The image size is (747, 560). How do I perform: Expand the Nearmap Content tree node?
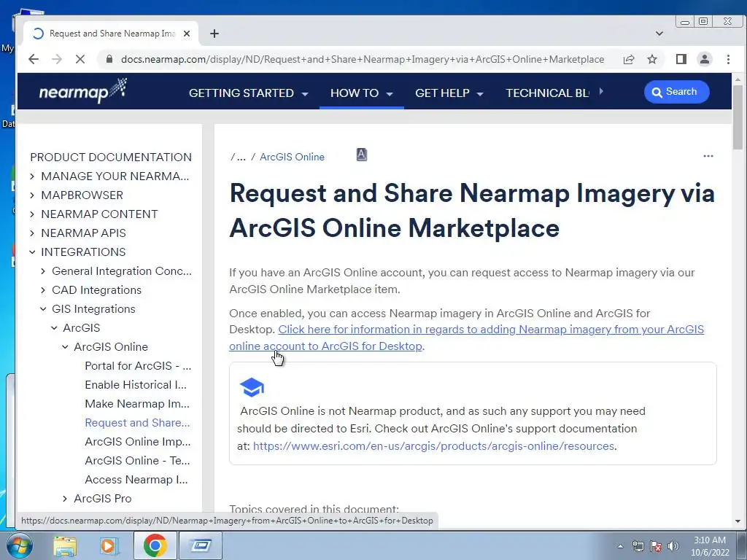pyautogui.click(x=32, y=214)
